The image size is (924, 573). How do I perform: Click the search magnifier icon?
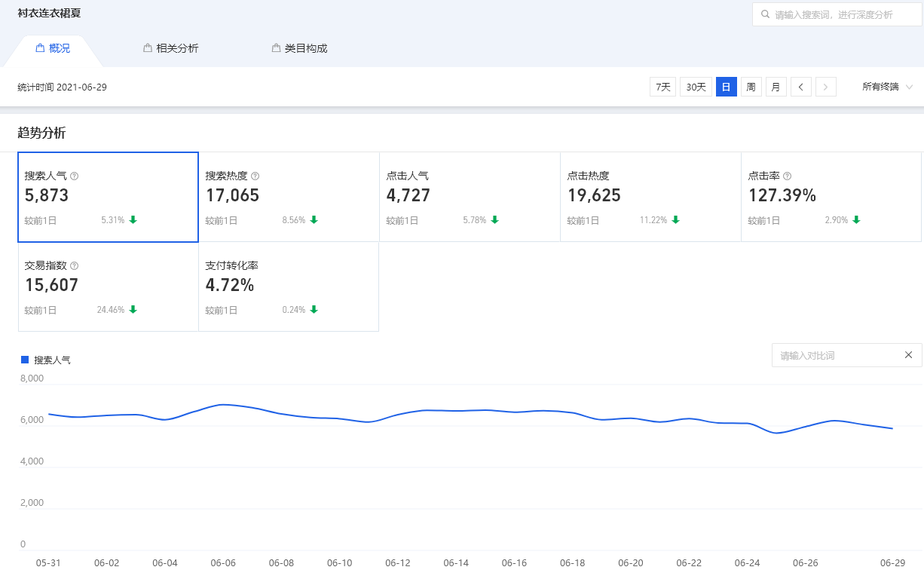click(x=765, y=14)
